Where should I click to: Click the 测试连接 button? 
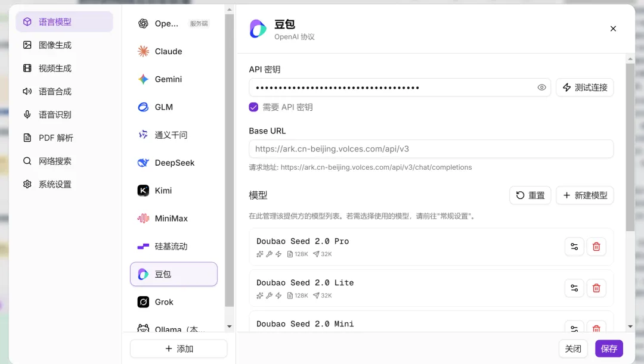pos(584,88)
